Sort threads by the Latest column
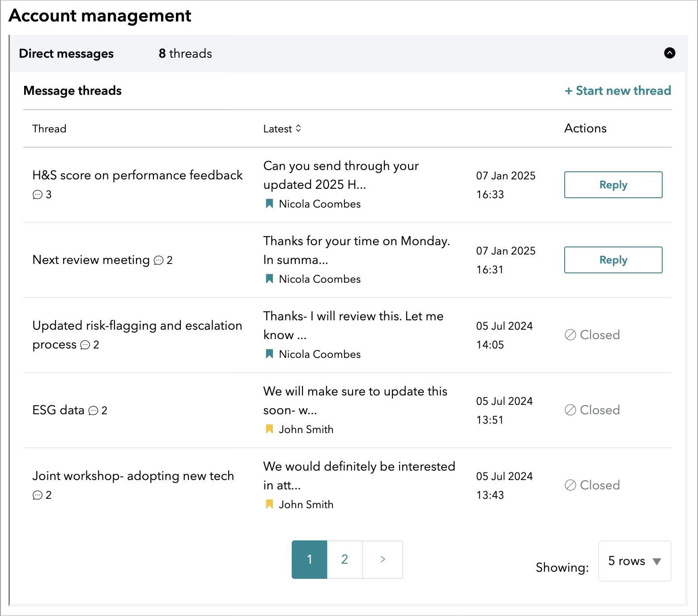The height and width of the screenshot is (616, 698). click(x=282, y=129)
